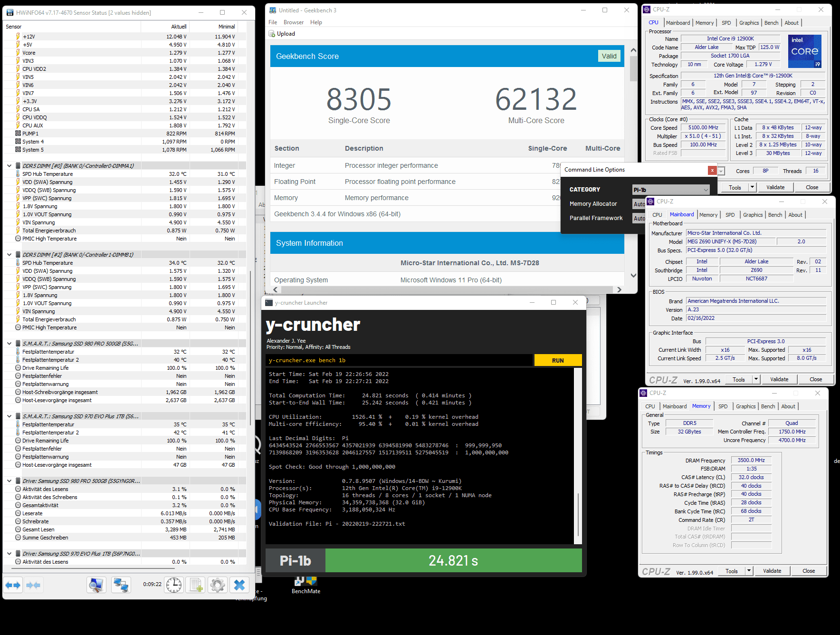840x635 pixels.
Task: Close the Command Line Options dialog
Action: [712, 170]
